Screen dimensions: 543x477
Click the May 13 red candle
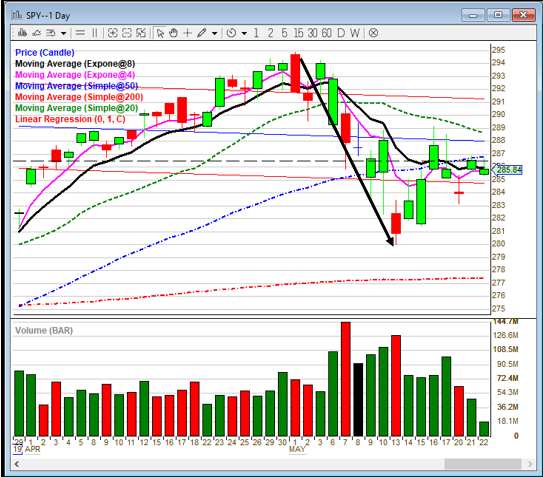396,223
